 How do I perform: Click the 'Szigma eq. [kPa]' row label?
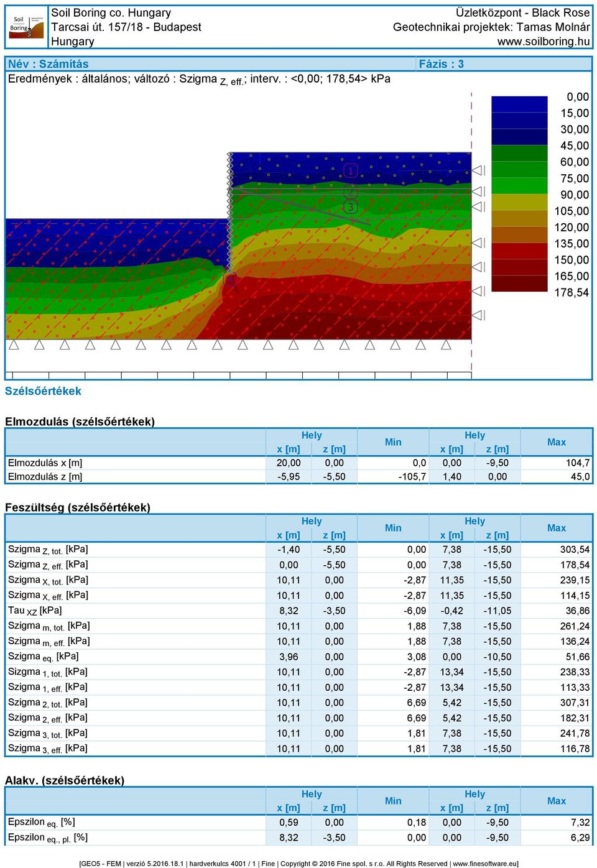click(43, 657)
